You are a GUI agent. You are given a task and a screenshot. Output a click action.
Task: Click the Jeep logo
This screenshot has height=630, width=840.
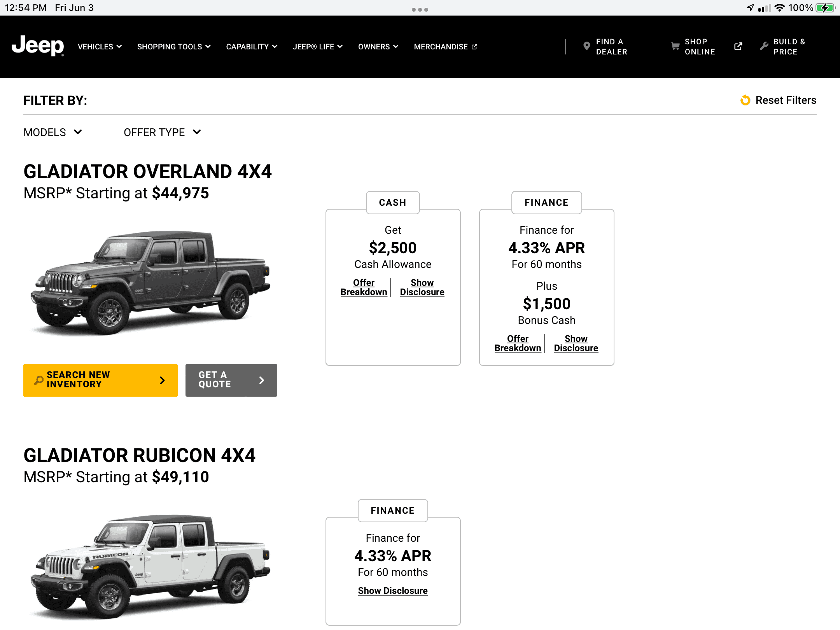38,46
